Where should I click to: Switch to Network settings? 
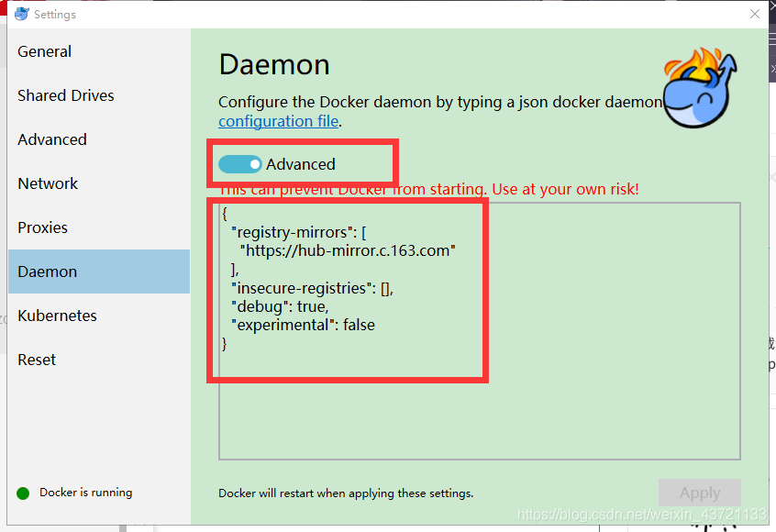[x=98, y=183]
